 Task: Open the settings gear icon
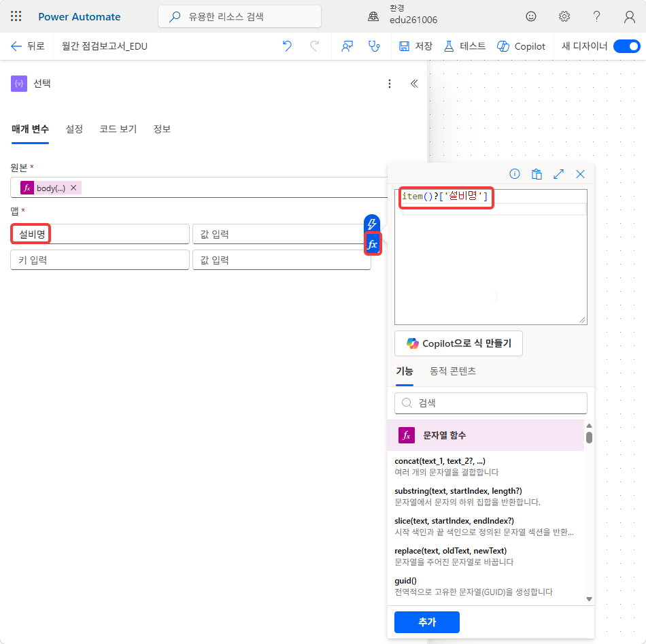coord(564,16)
